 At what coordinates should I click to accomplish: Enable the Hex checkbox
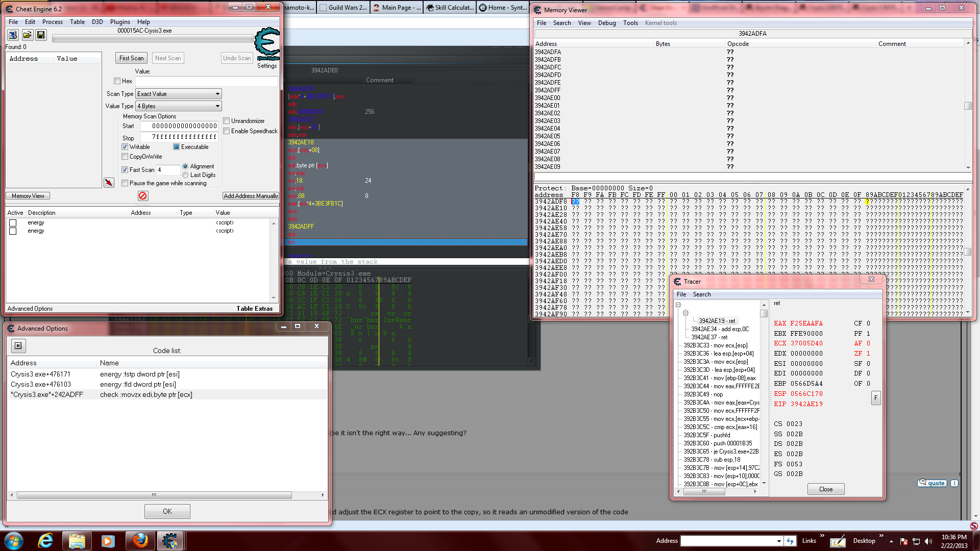point(117,81)
